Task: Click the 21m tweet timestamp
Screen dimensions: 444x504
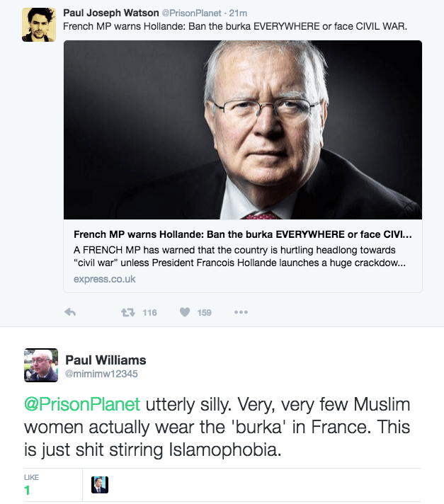Action: (x=234, y=13)
